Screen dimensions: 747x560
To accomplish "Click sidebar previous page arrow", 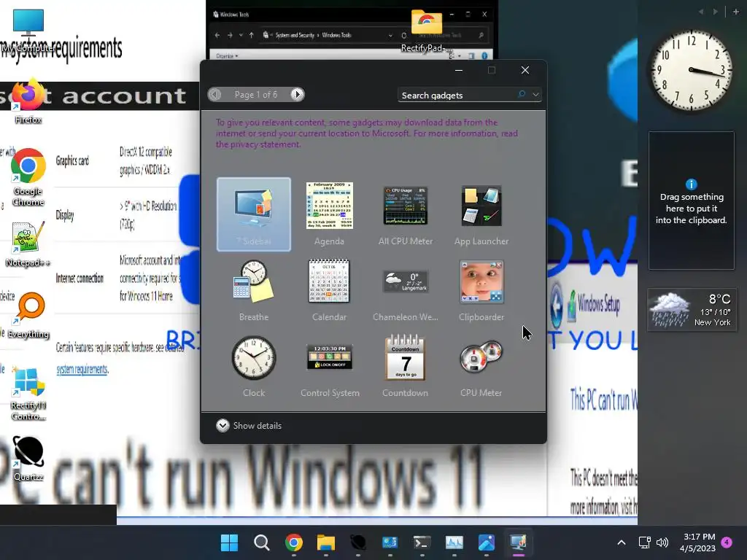I will (701, 12).
